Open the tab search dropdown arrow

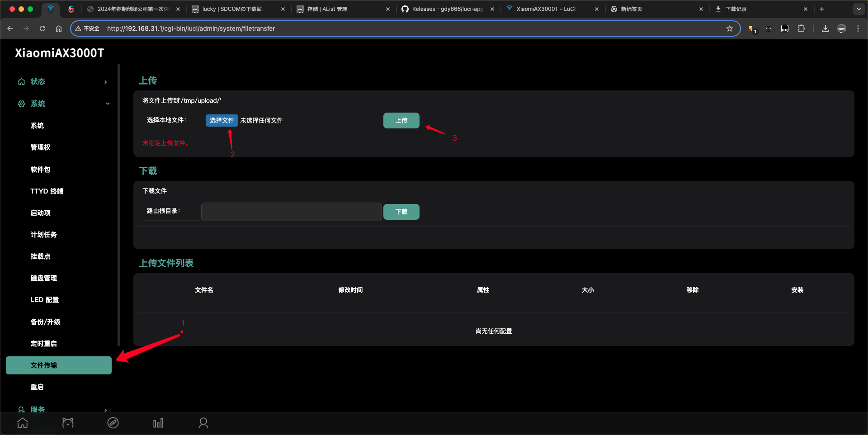point(859,9)
